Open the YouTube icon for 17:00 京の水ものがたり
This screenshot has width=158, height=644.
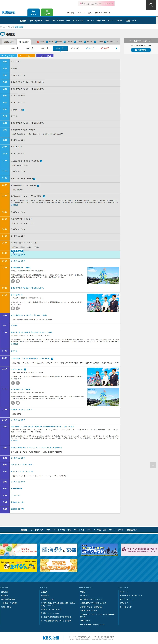pos(18,281)
